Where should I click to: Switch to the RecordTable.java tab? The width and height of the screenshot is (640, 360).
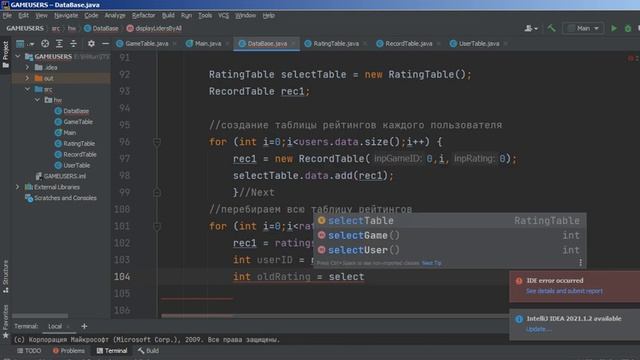coord(408,43)
